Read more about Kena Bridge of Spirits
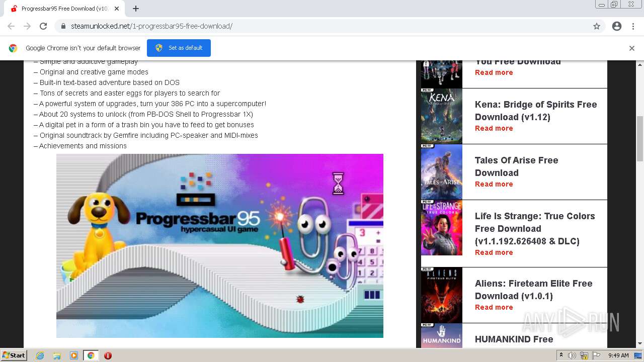Image resolution: width=644 pixels, height=362 pixels. pos(494,128)
